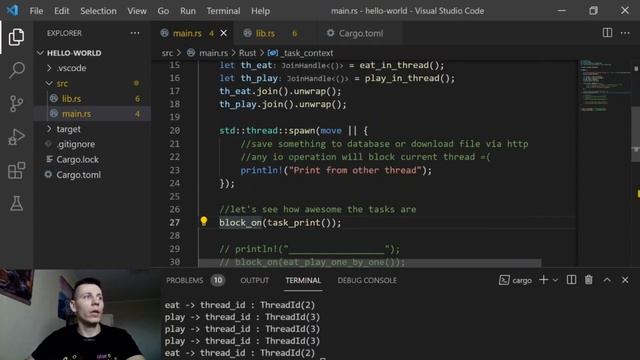Show the Problems panel tab
640x360 pixels.
[184, 280]
